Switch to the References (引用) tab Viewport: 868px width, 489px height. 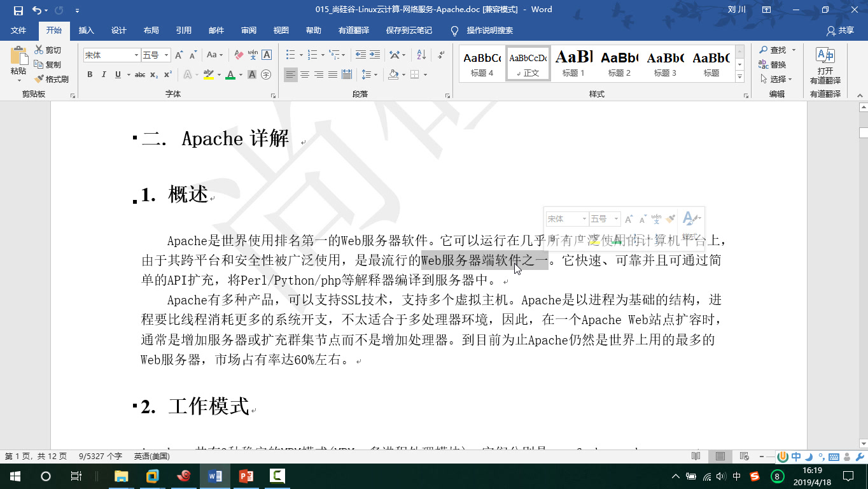pyautogui.click(x=184, y=31)
